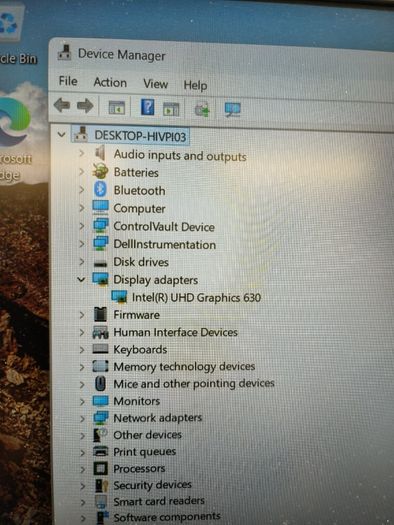Expand the Network adapters category
Viewport: 394px width, 525px height.
point(82,418)
